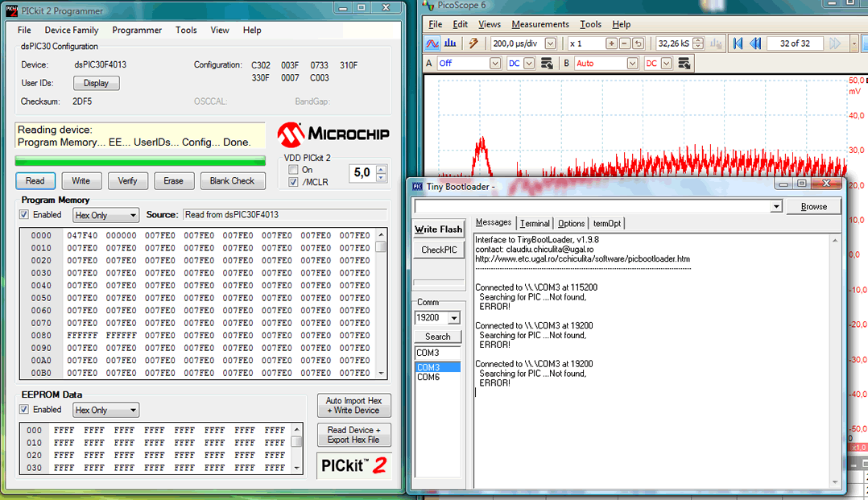
Task: Open PICkit 2 Programmer menu
Action: [137, 30]
